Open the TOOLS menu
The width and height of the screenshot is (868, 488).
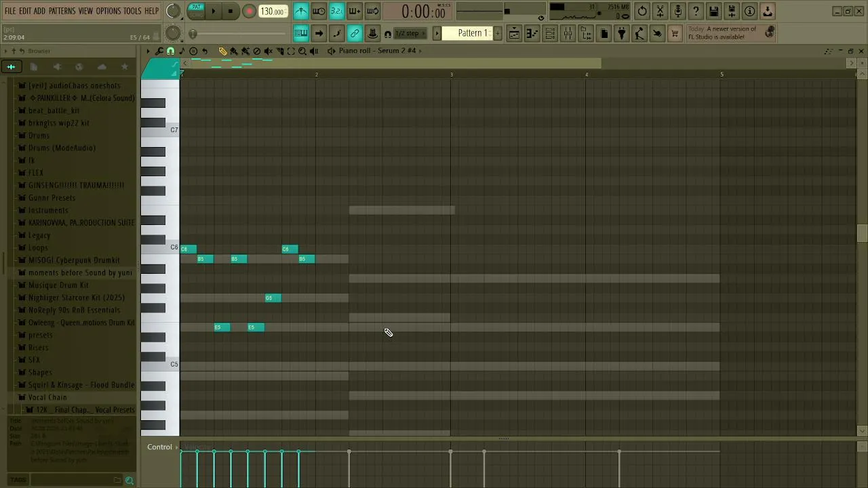click(132, 11)
